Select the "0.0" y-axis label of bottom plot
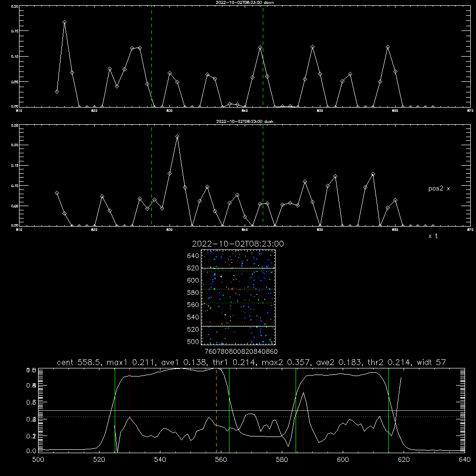Viewport: 476px width, 476px height. 31,451
